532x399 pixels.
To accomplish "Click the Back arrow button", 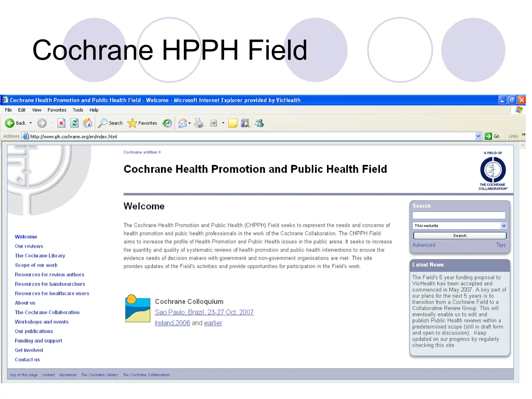I will (x=10, y=123).
